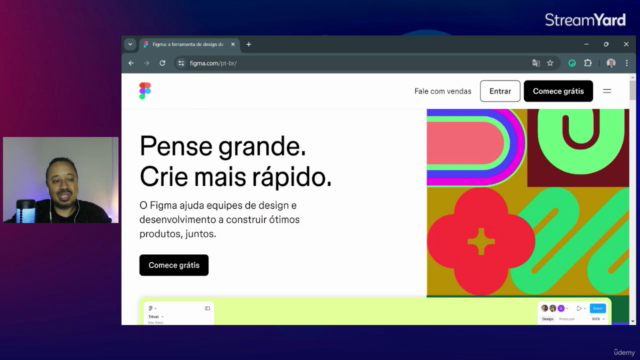The height and width of the screenshot is (360, 640).
Task: Click the play icon in the preview toolbar
Action: [x=579, y=308]
